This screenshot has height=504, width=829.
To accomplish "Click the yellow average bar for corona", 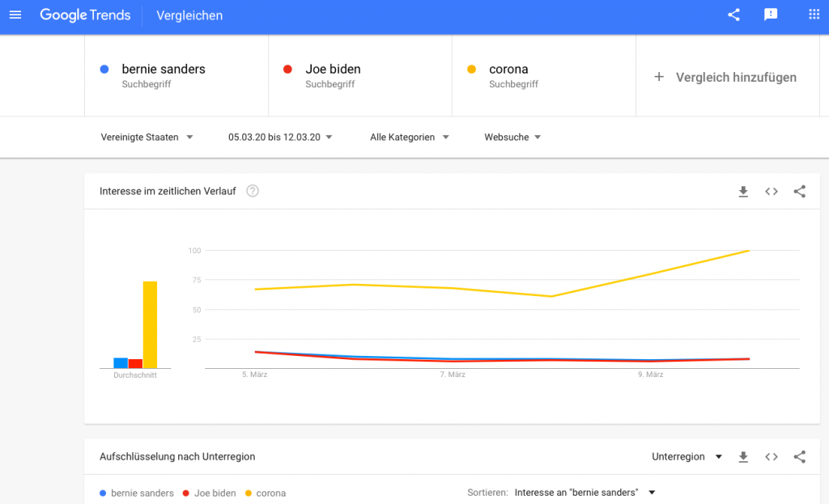I will click(150, 324).
